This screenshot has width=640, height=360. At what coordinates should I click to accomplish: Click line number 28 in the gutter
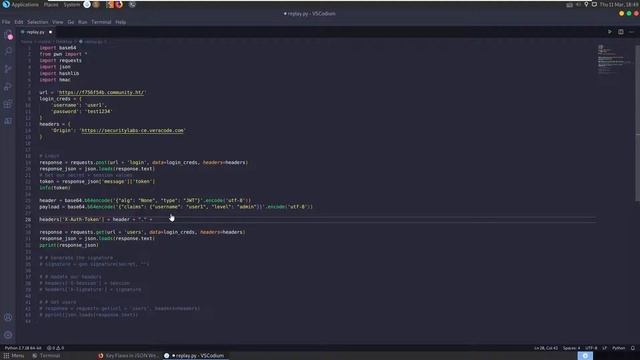point(28,219)
